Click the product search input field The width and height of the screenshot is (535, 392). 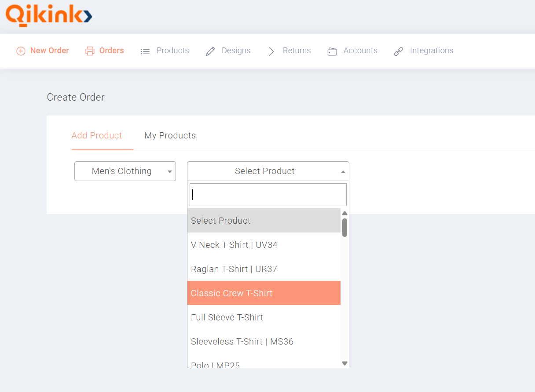[268, 195]
